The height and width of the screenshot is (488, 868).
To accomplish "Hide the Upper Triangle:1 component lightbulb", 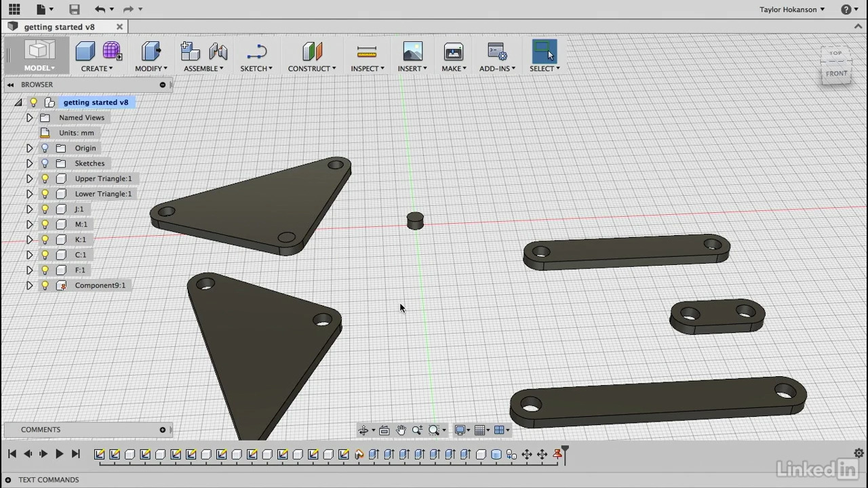I will [45, 179].
